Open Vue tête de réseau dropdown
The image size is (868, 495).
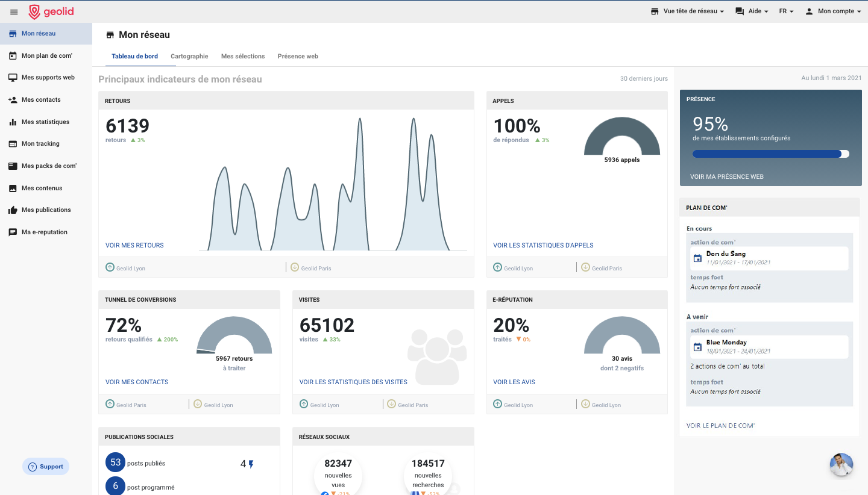687,11
